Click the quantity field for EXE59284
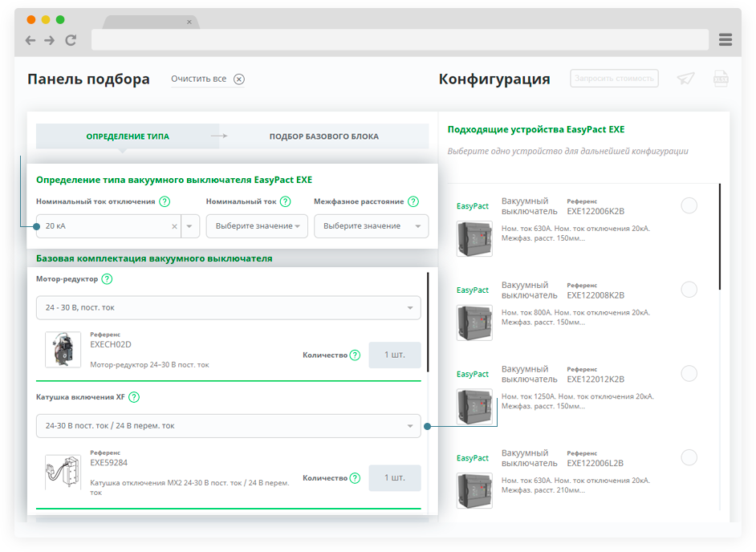The image size is (756, 552). pyautogui.click(x=395, y=477)
